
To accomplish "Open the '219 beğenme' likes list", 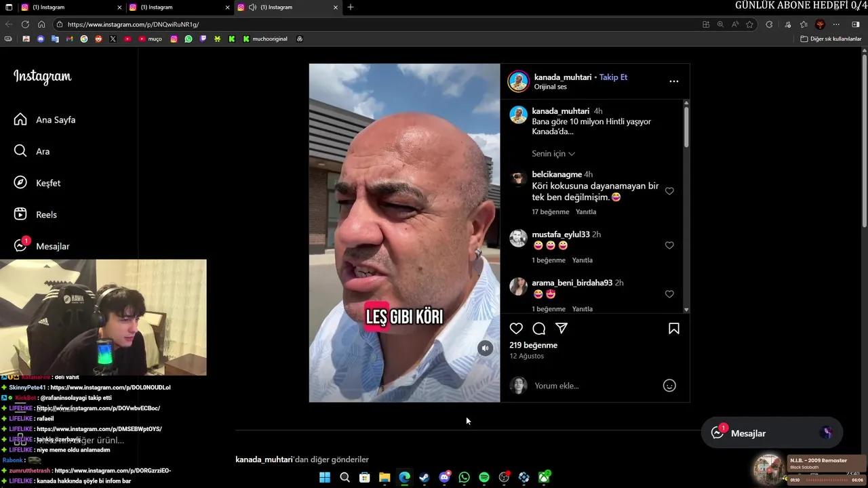I will 534,345.
